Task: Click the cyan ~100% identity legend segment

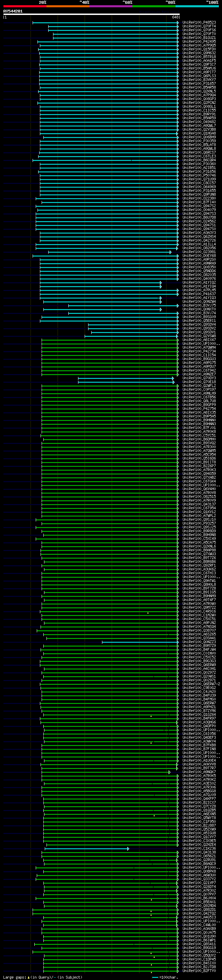Action: 197,6
